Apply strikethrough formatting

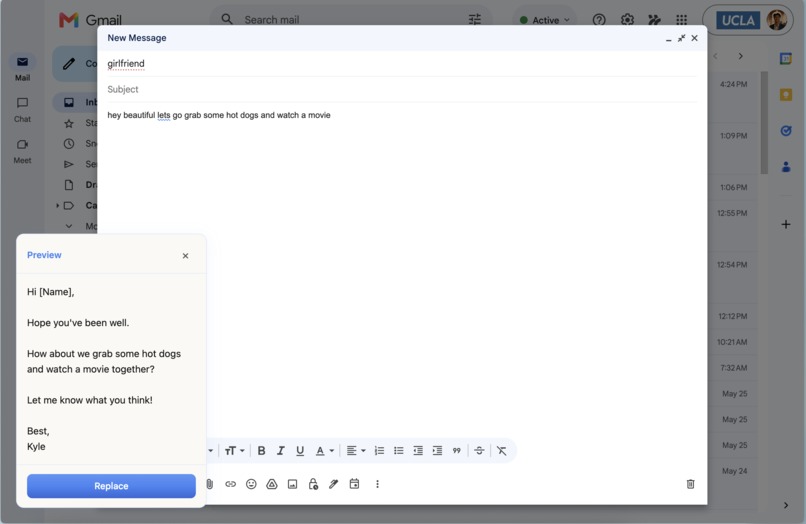[x=479, y=451]
